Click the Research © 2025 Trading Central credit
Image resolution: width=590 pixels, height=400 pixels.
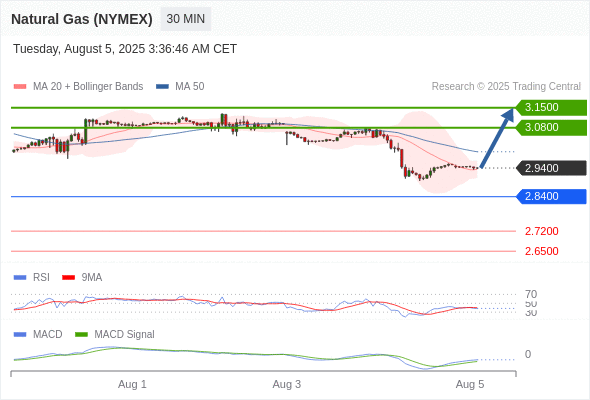coord(506,87)
